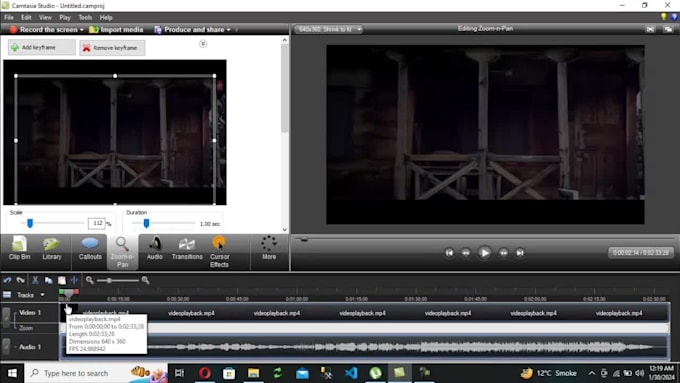Select the Zoom-n-Pan tab

pos(122,252)
